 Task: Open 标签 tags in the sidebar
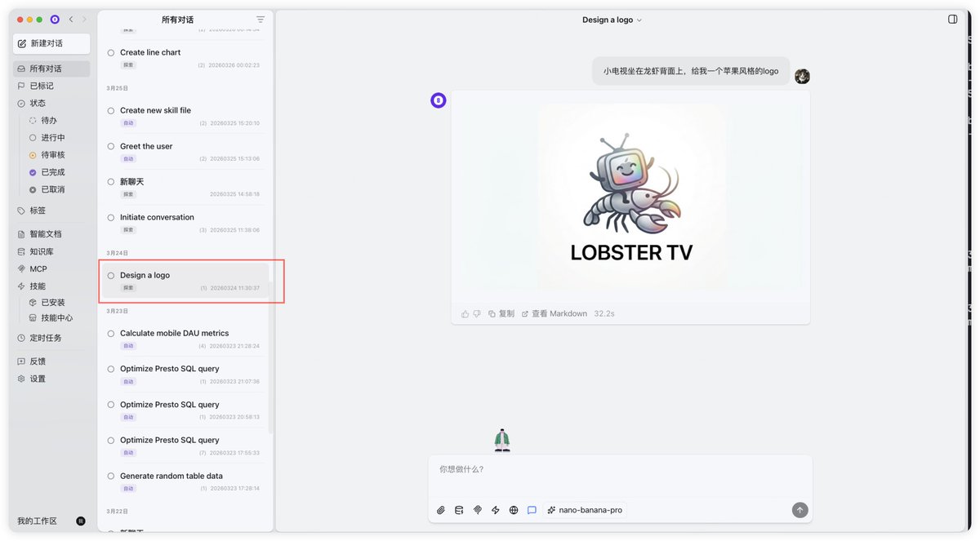click(x=52, y=211)
